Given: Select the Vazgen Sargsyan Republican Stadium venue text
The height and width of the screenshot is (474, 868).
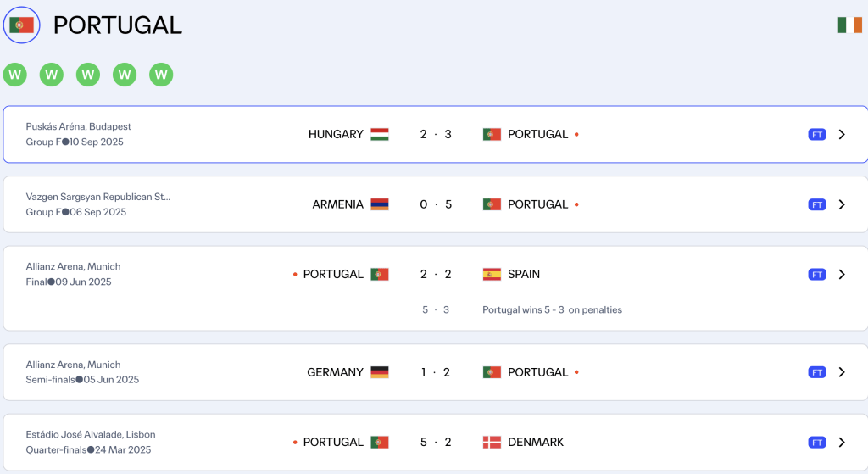Looking at the screenshot, I should (x=98, y=197).
